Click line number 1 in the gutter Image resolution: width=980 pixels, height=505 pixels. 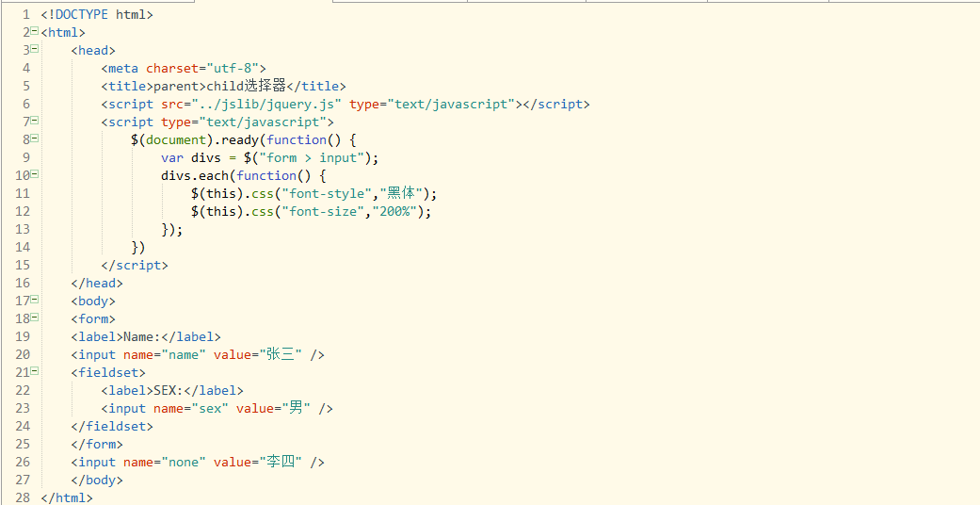click(25, 14)
